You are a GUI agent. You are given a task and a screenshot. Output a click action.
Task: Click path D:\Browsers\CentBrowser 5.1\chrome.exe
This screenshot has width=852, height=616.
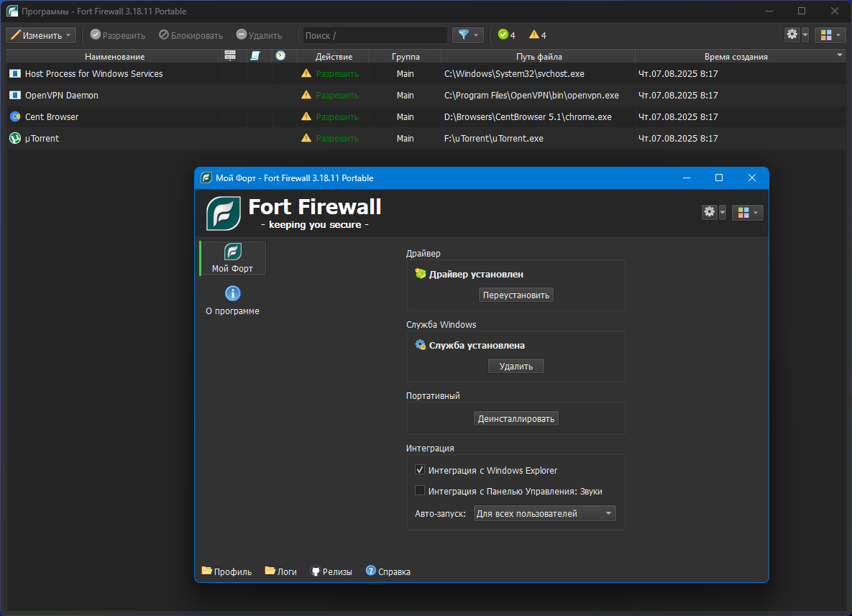528,116
